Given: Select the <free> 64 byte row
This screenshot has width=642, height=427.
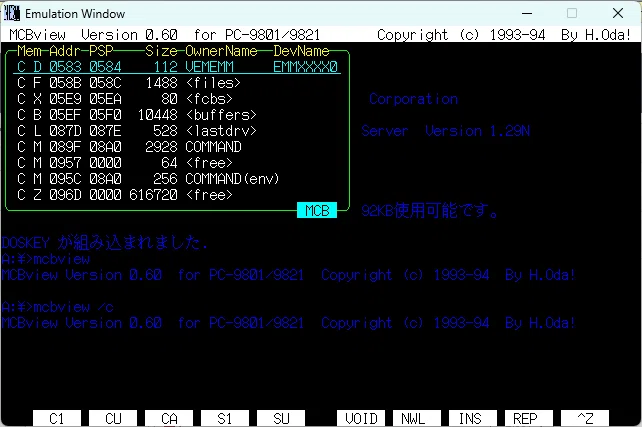Looking at the screenshot, I should [177, 163].
